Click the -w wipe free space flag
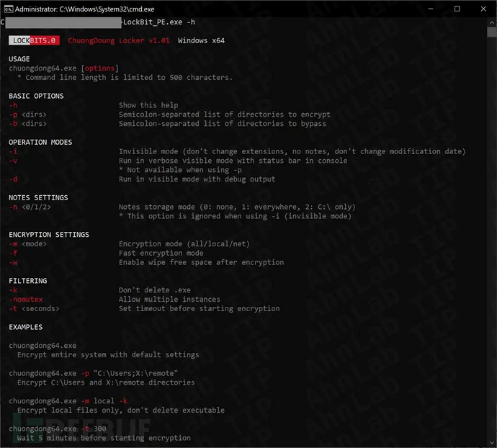497x448 pixels. [x=13, y=263]
